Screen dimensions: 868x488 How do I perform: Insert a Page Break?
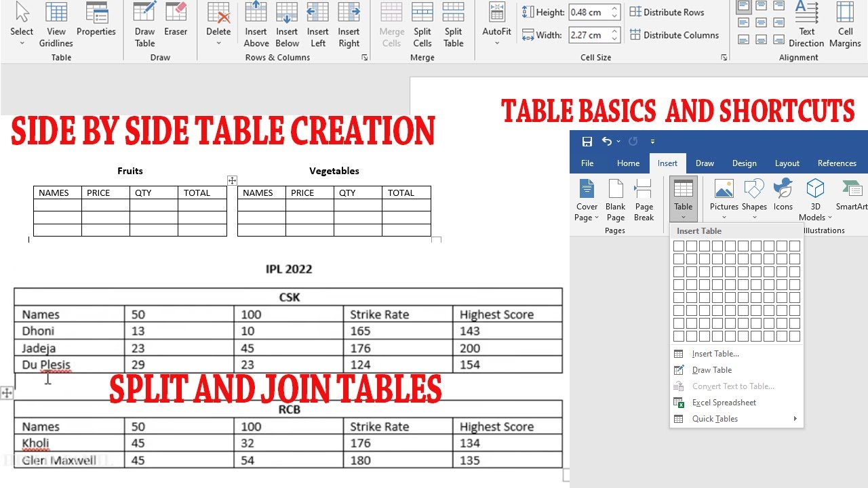[644, 200]
